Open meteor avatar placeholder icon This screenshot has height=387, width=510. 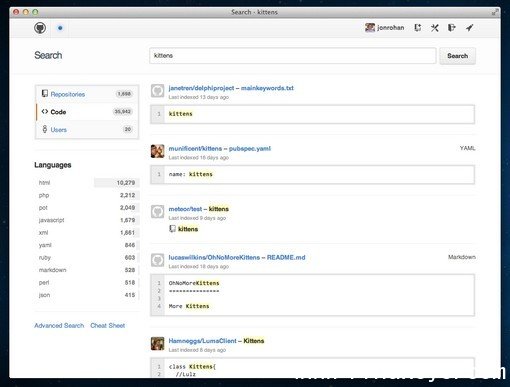[157, 212]
